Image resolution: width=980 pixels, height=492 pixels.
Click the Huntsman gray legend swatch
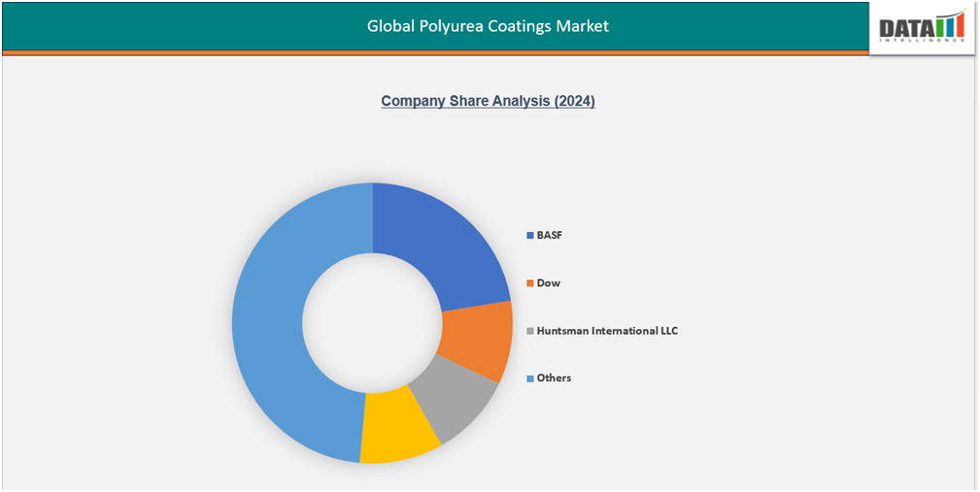[x=530, y=331]
